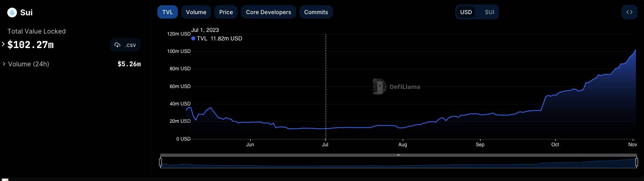Click the blue TVL legend dot in tooltip

tap(193, 38)
